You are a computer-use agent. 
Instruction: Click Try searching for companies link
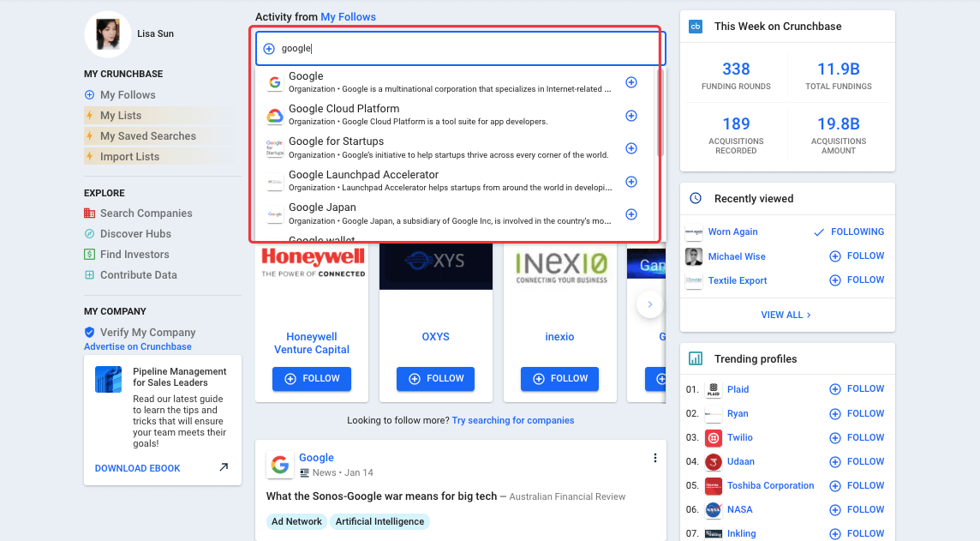(513, 421)
